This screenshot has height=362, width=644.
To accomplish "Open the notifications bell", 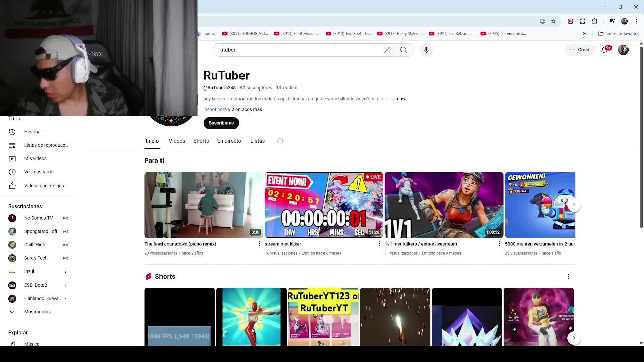I will (604, 50).
